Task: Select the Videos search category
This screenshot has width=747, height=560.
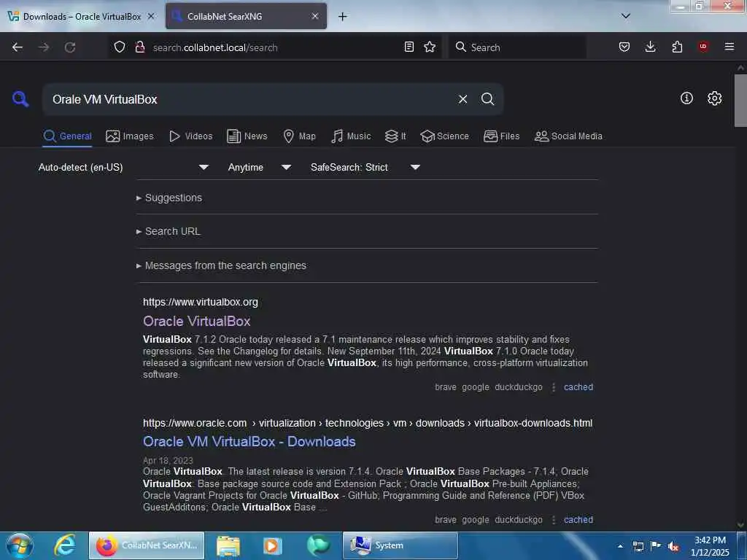Action: point(190,136)
